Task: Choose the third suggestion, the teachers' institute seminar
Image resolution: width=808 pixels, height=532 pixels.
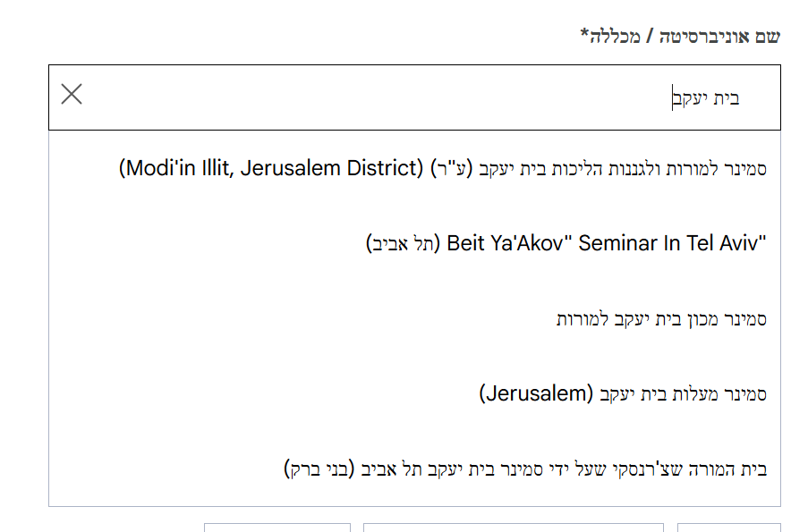Action: 661,318
